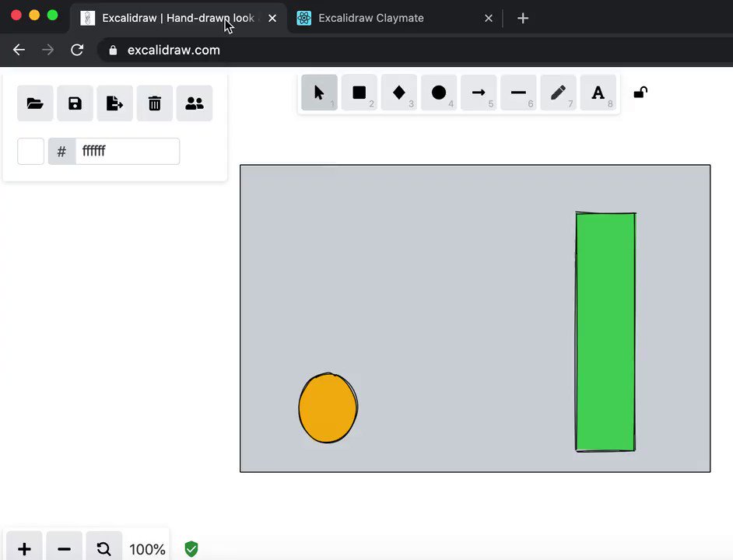Select the Diamond tool
733x560 pixels.
[x=398, y=93]
